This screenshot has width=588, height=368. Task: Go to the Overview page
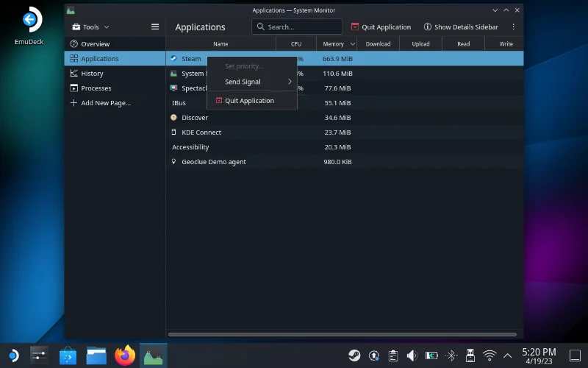(x=115, y=44)
